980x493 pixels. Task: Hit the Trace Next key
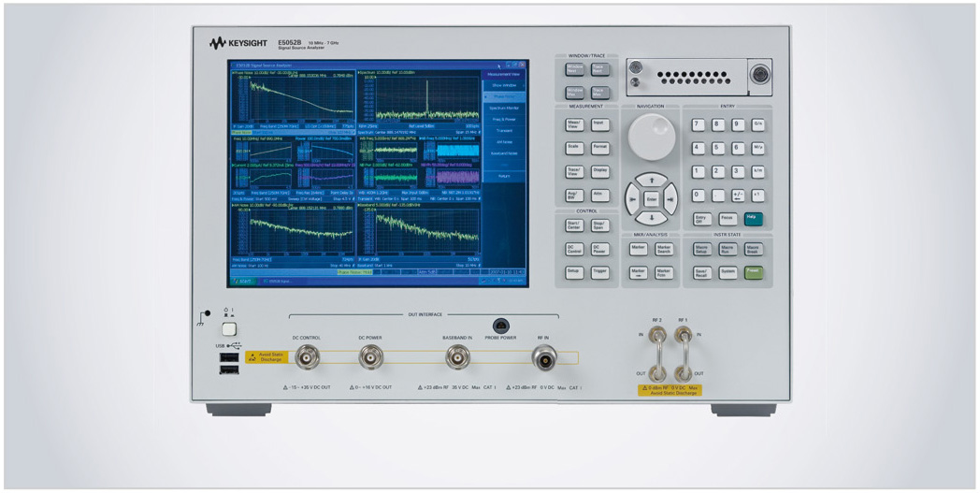(600, 69)
